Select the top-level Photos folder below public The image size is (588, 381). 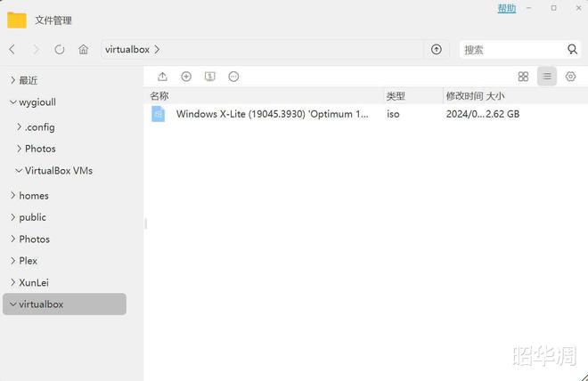pos(35,239)
